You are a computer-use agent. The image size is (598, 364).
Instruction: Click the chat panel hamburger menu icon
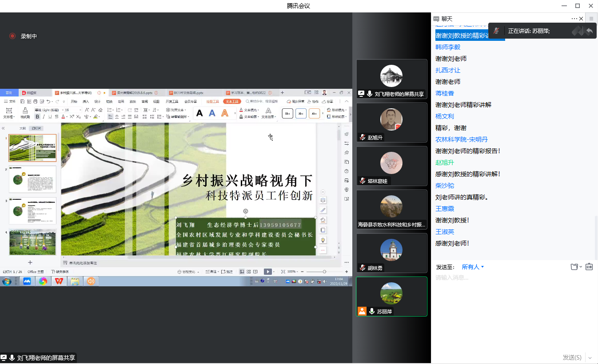[x=591, y=19]
